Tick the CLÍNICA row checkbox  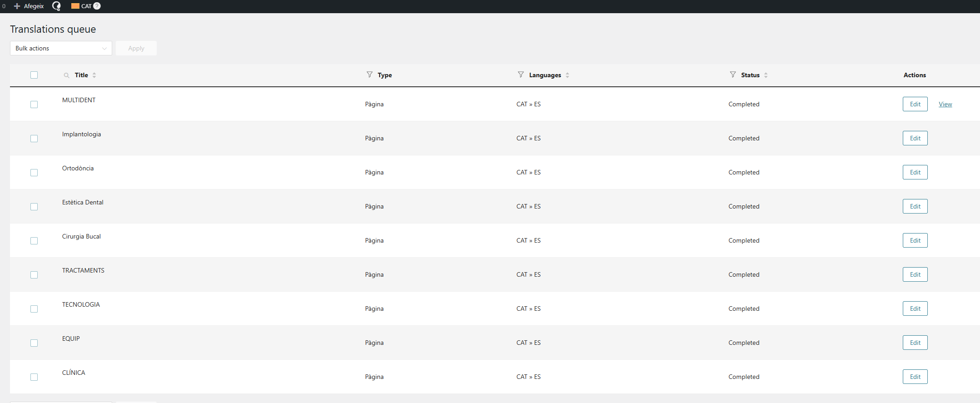tap(34, 377)
